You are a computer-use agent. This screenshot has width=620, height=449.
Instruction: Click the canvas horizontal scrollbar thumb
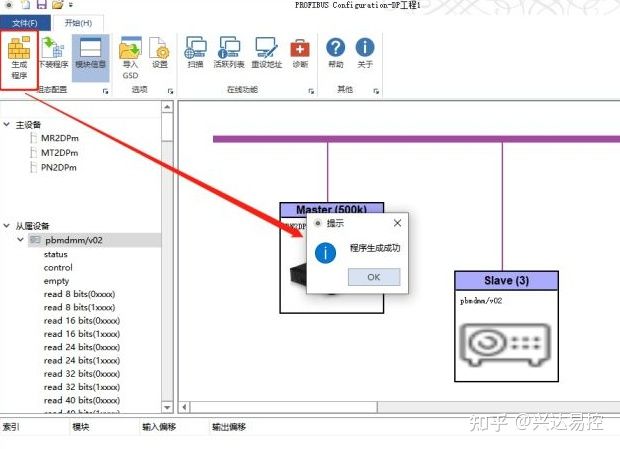284,407
